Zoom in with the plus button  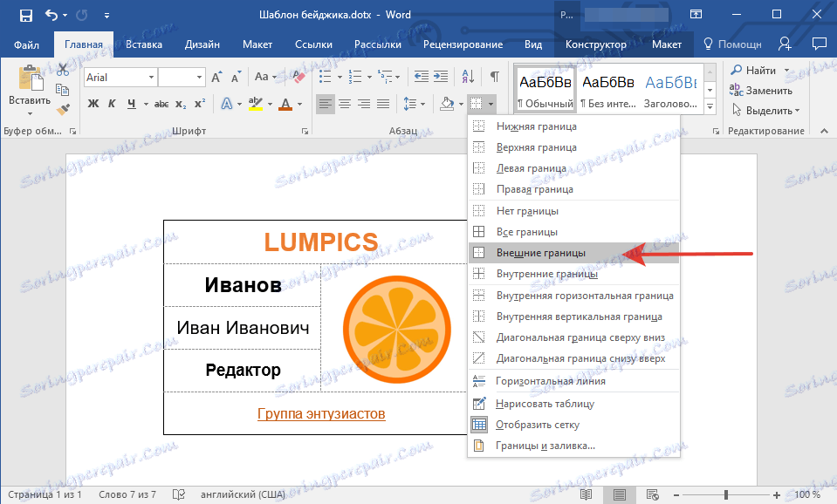point(777,495)
